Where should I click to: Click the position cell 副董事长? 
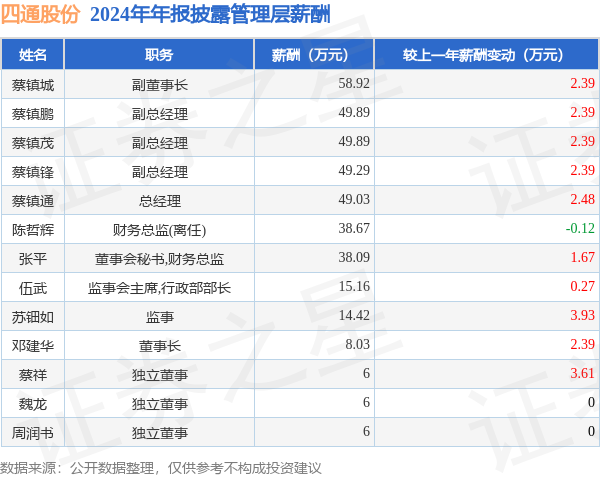coord(160,85)
